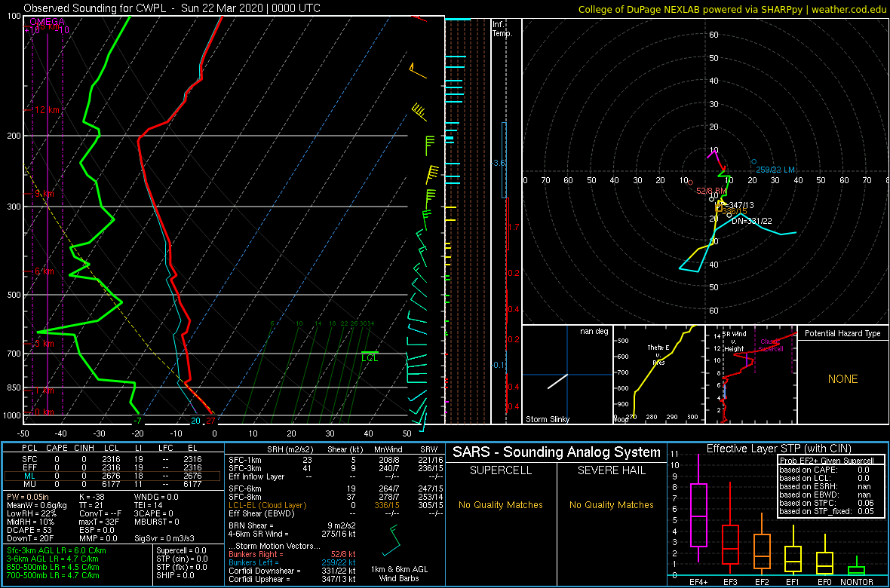Click the Corfidi Upshear vector entry
Screen dimensions: 890x588
[291, 579]
